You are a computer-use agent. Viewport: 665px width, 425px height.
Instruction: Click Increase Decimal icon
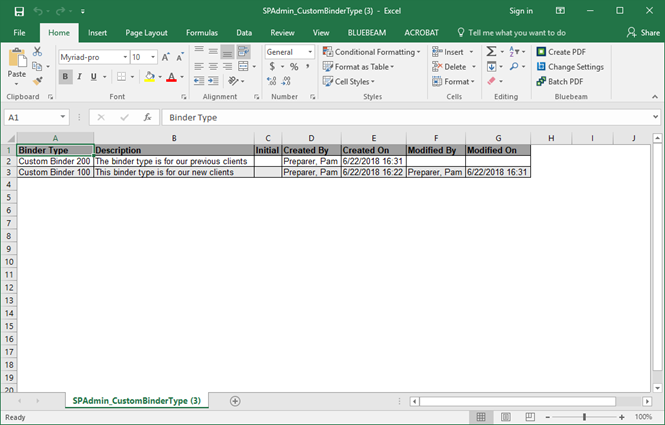[x=272, y=81]
